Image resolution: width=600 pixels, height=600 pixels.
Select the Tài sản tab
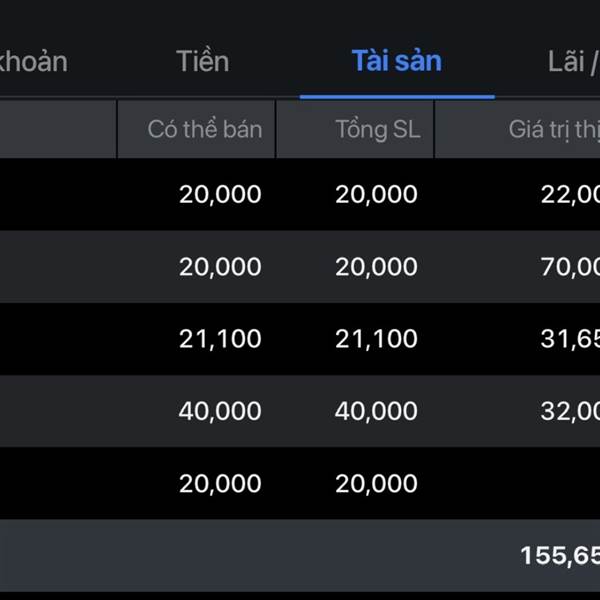pos(397,61)
